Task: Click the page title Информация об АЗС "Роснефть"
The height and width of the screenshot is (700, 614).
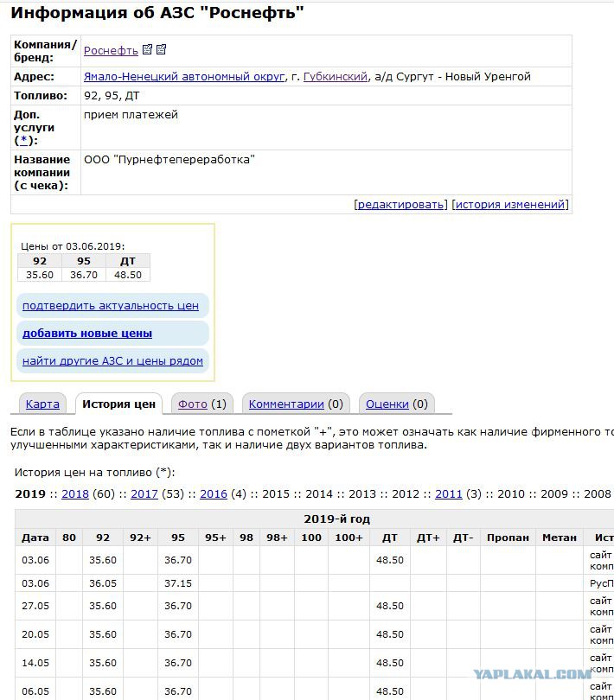Action: (157, 13)
